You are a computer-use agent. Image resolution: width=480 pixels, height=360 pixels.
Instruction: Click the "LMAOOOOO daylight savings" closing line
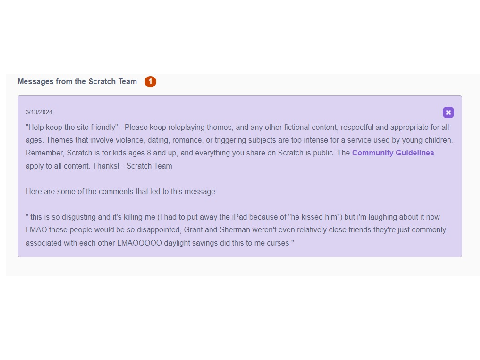click(160, 243)
